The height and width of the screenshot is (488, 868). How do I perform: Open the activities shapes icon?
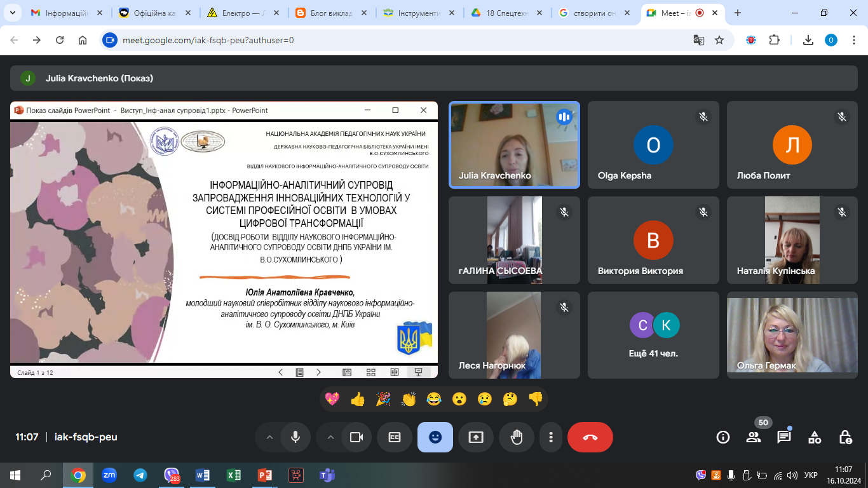point(815,437)
